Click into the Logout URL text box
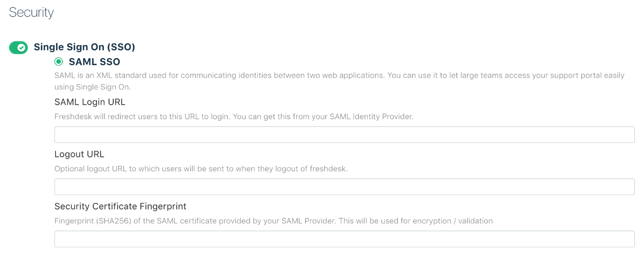 coord(344,187)
